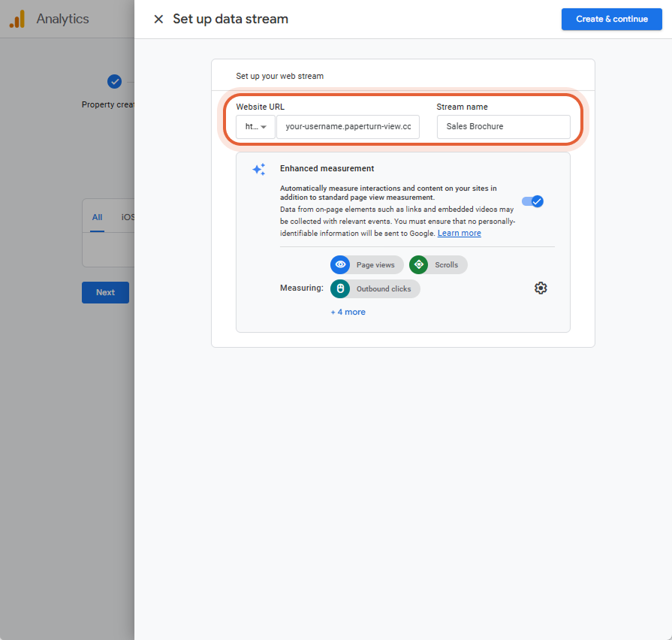Click the Enhanced measurement sparkle icon
The width and height of the screenshot is (672, 640).
(259, 169)
